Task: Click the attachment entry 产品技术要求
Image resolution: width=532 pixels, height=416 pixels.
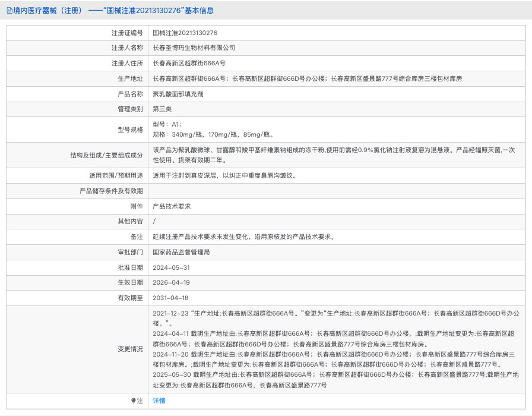Action: click(x=172, y=206)
